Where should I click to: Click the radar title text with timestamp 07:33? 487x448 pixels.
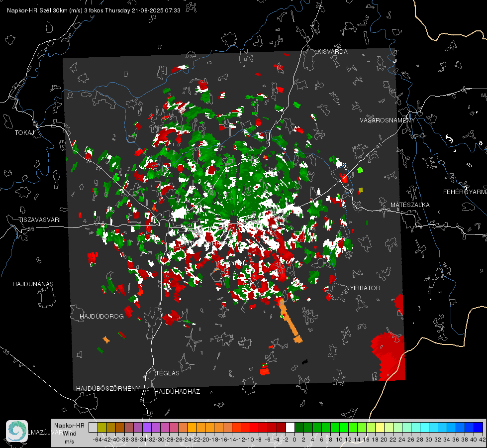tap(94, 10)
